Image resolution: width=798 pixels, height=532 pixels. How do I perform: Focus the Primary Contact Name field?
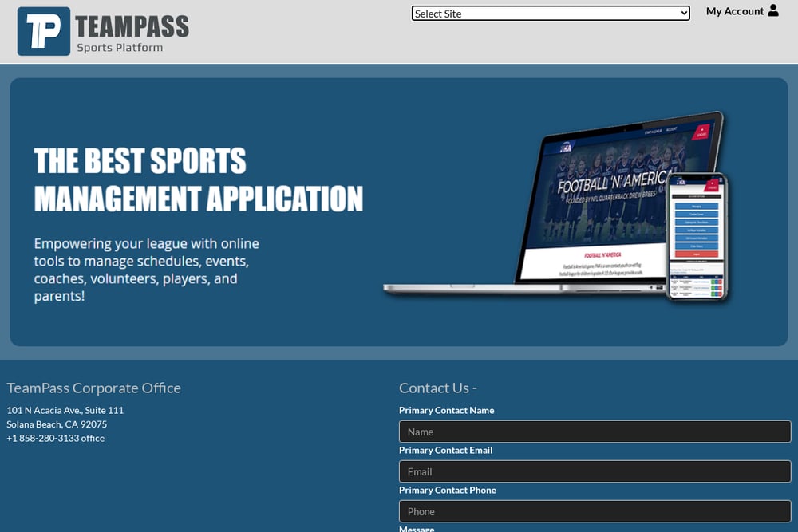coord(595,432)
